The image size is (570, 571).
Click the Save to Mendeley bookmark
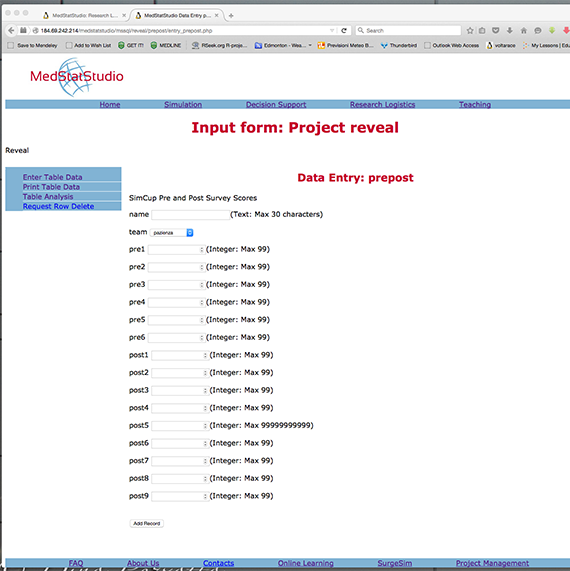click(x=32, y=46)
